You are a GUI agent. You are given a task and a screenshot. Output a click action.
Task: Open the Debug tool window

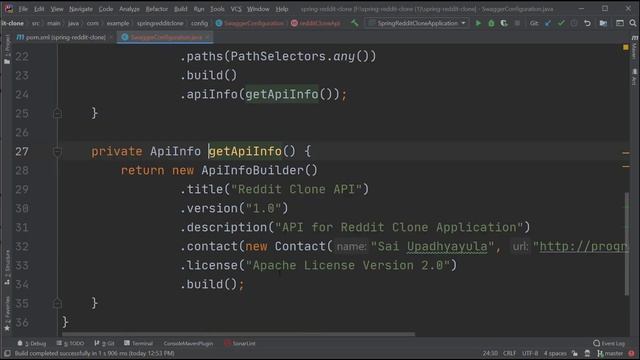31,344
